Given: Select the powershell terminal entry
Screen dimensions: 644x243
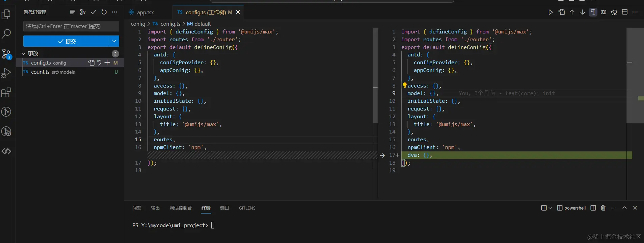Looking at the screenshot, I should pos(571,208).
